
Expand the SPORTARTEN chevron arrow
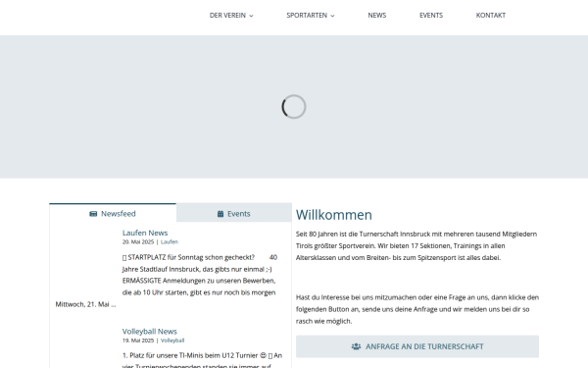[x=332, y=16]
